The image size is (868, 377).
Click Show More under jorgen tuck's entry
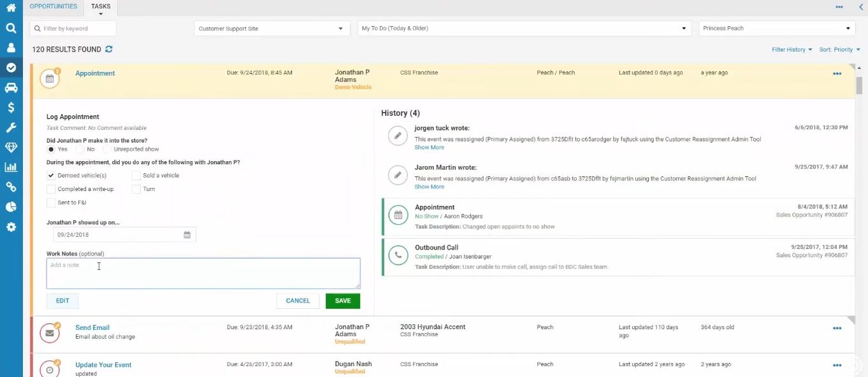coord(429,147)
